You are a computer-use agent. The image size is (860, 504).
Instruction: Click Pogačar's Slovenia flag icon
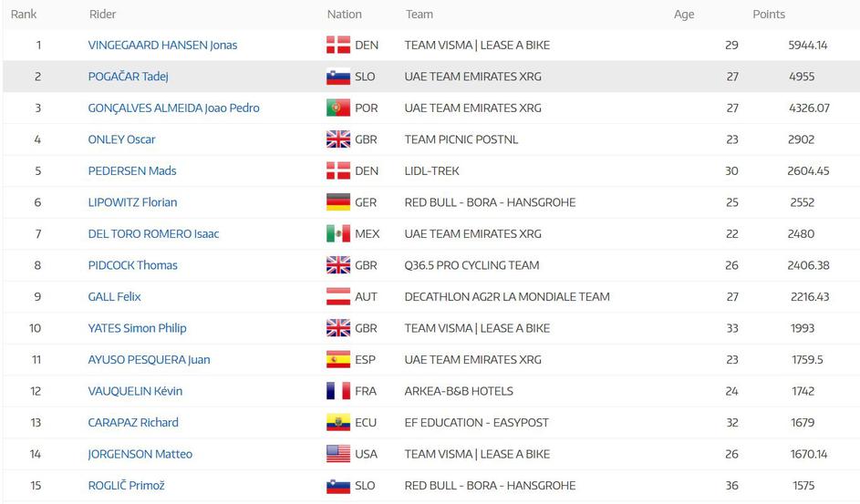[x=338, y=77]
